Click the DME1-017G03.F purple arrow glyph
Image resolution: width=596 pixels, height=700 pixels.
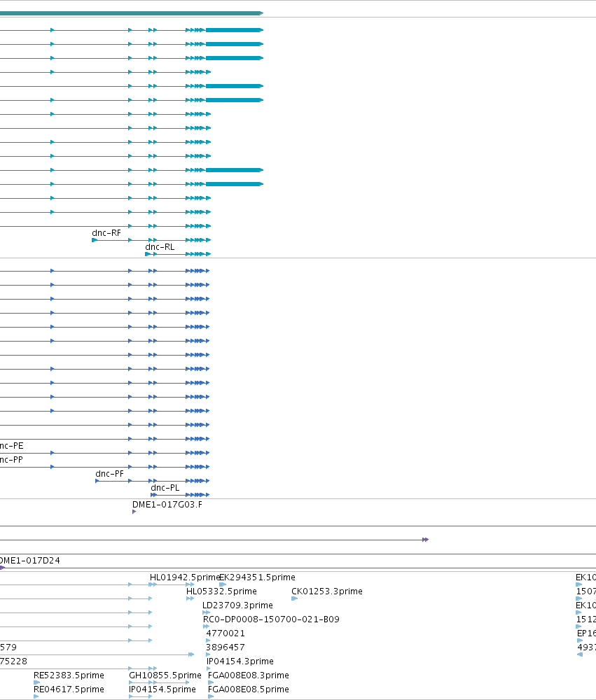134,512
